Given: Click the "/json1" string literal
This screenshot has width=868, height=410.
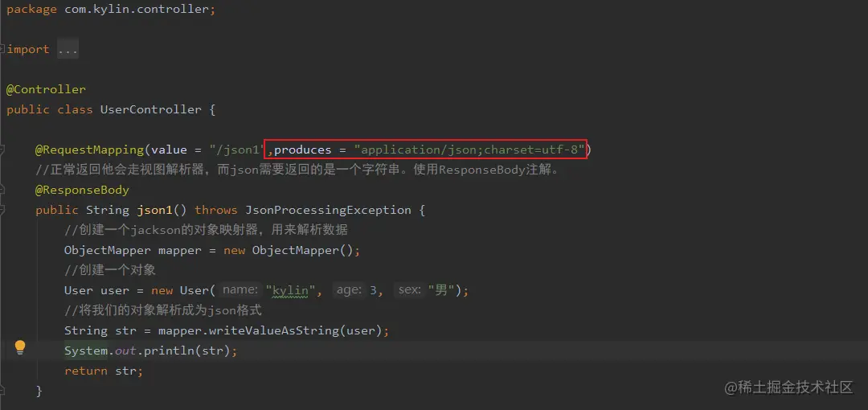Looking at the screenshot, I should pos(236,150).
